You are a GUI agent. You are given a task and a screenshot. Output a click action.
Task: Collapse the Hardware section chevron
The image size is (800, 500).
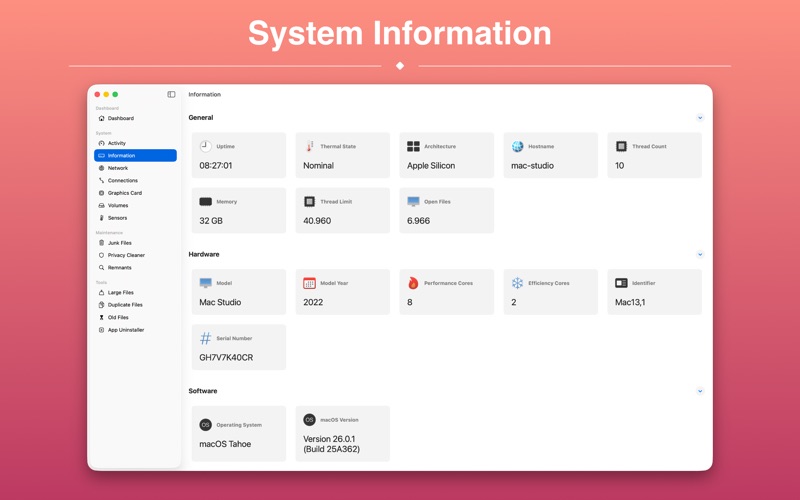point(700,255)
